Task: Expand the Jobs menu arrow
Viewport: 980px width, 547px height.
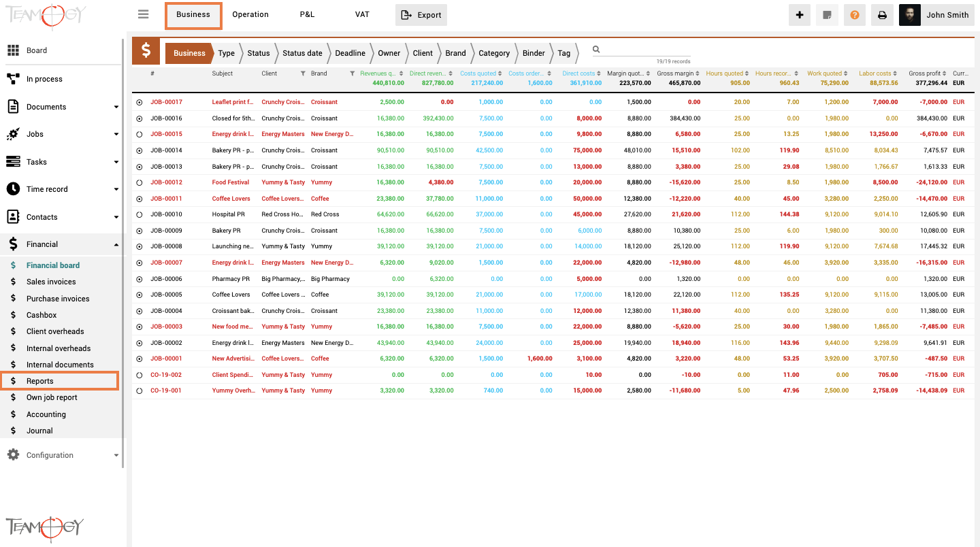Action: tap(116, 135)
